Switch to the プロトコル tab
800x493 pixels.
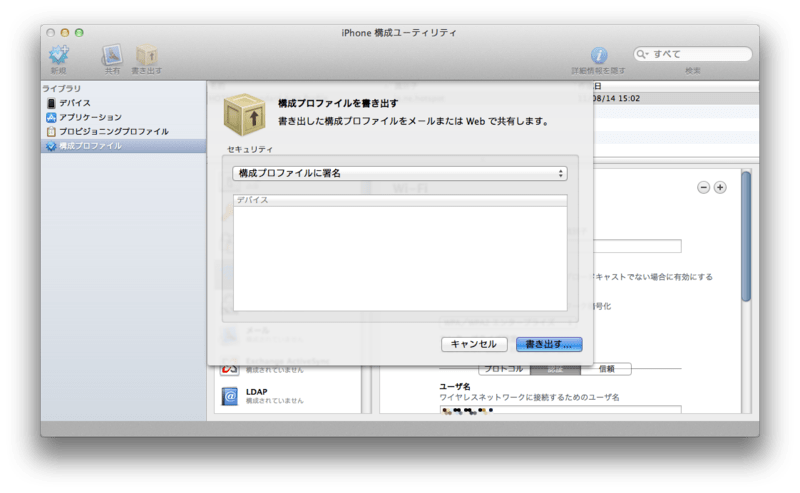(x=504, y=369)
